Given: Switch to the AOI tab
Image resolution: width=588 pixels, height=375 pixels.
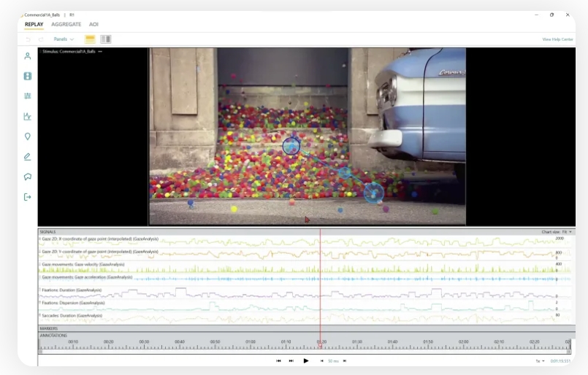Looking at the screenshot, I should 93,24.
